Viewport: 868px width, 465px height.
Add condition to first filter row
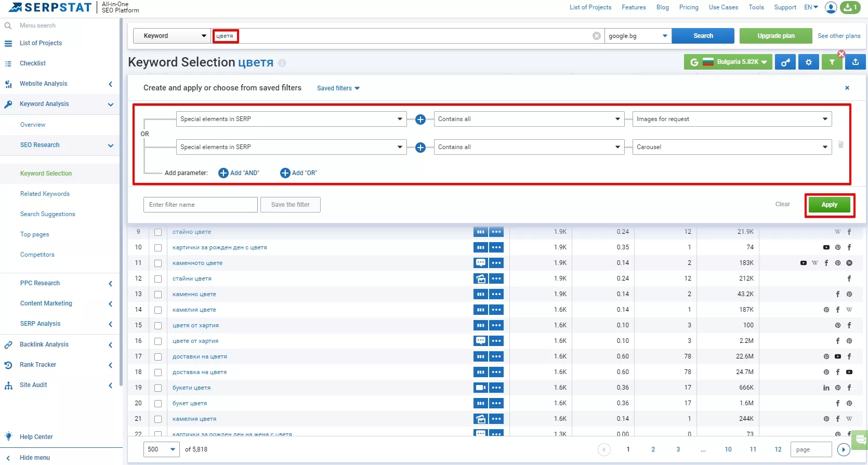[x=420, y=119]
